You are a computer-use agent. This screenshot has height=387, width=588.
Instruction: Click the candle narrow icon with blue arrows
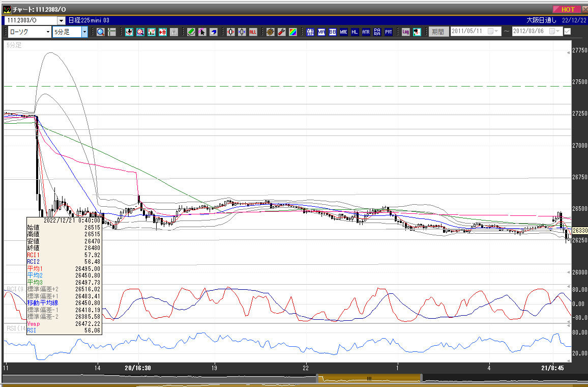tap(242, 32)
